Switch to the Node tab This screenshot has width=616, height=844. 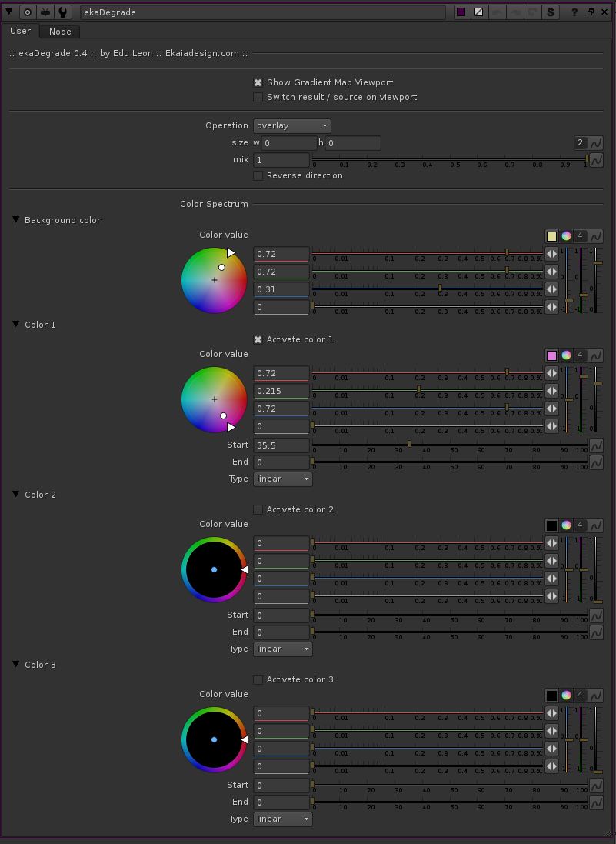point(60,32)
